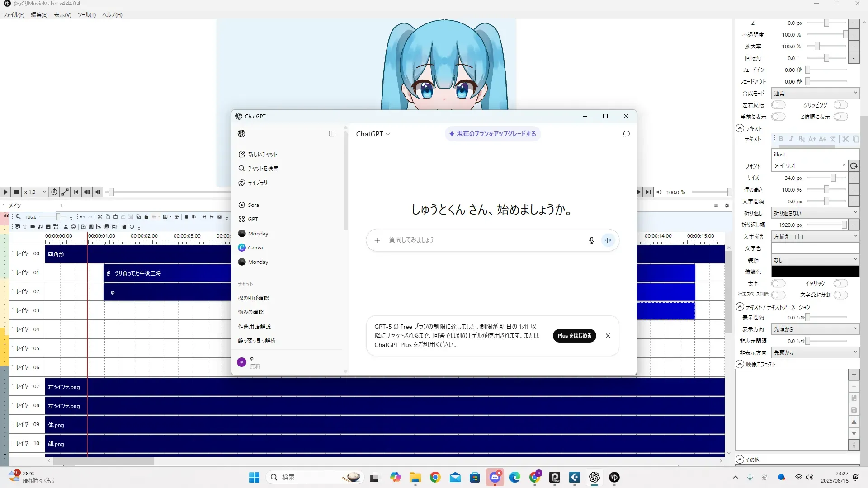This screenshot has width=868, height=488.
Task: Click 新しいチャット in ChatGPT sidebar
Action: point(258,154)
